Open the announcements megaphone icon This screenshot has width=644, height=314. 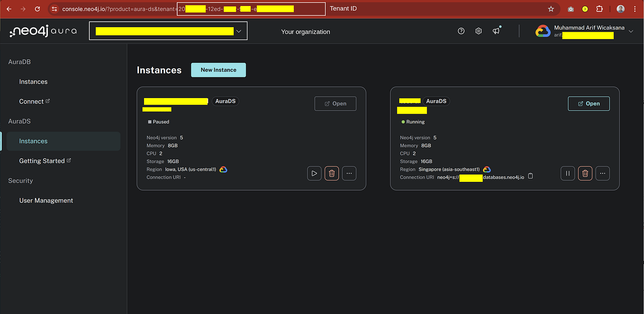tap(496, 31)
